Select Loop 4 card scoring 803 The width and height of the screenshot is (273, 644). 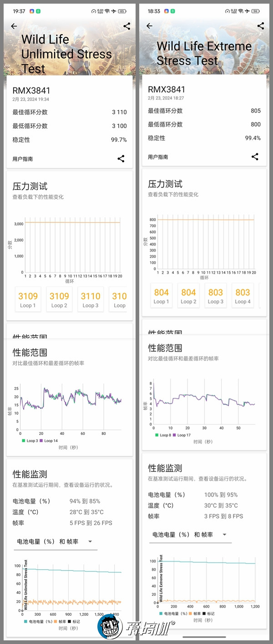243,295
